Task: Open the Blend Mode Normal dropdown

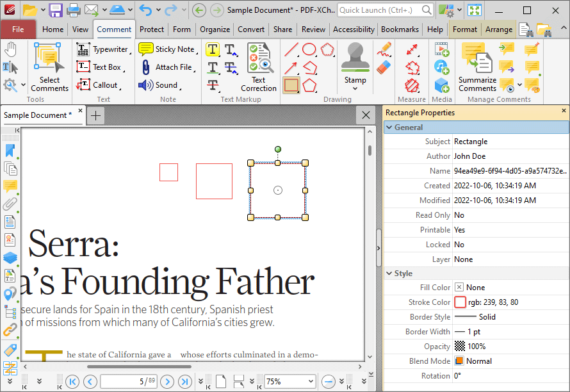Action: [510, 361]
